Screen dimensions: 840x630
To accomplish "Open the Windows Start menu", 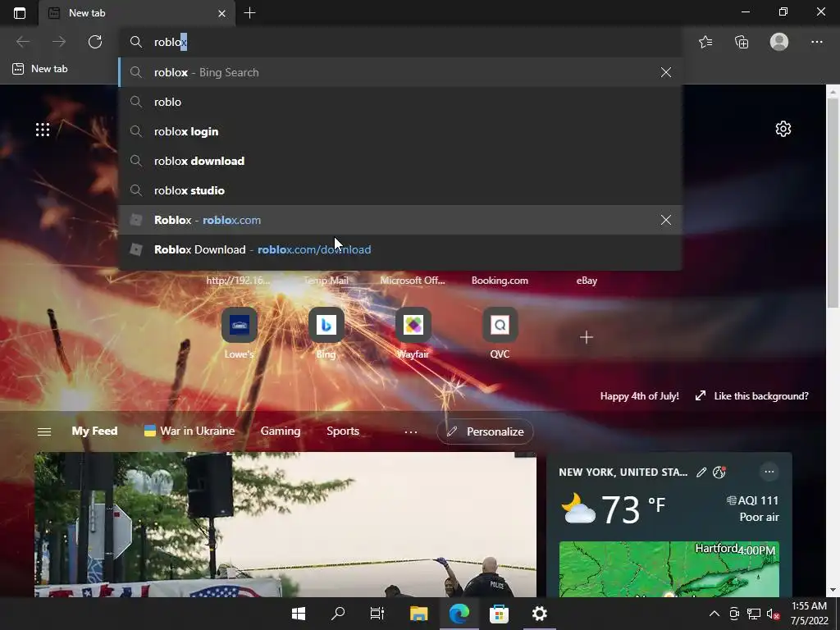I will (299, 614).
